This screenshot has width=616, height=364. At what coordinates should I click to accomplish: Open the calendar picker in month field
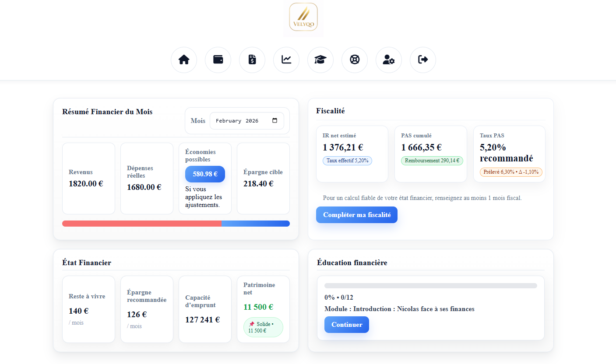275,121
